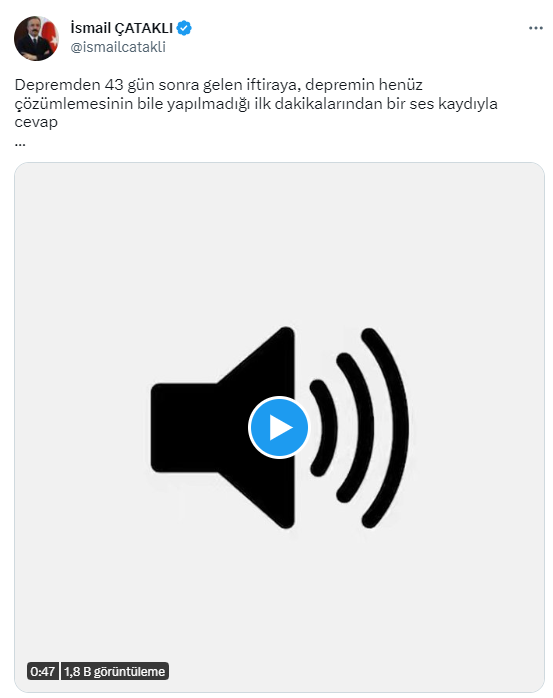Play the audio video clip
Image resolution: width=553 pixels, height=698 pixels.
[x=279, y=427]
